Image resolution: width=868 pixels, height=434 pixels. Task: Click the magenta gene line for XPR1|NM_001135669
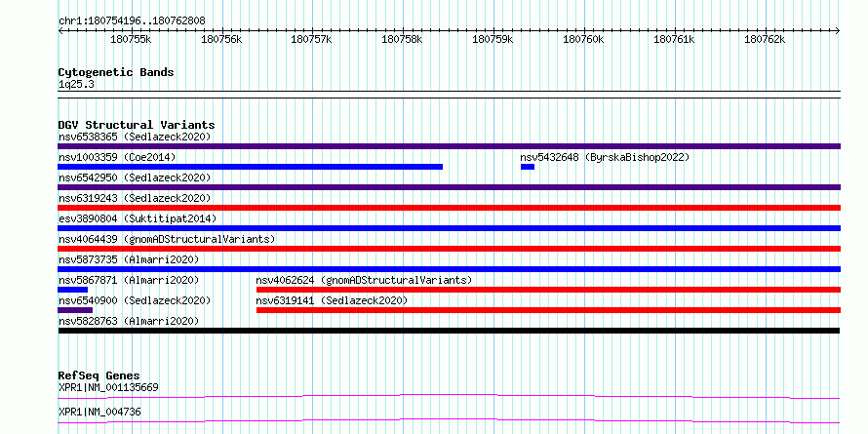[x=449, y=396]
